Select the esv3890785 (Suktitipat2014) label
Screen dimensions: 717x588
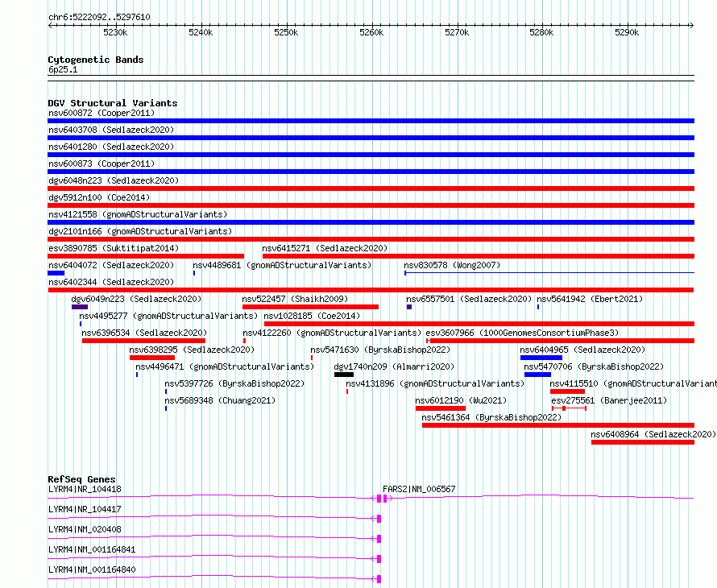click(114, 248)
